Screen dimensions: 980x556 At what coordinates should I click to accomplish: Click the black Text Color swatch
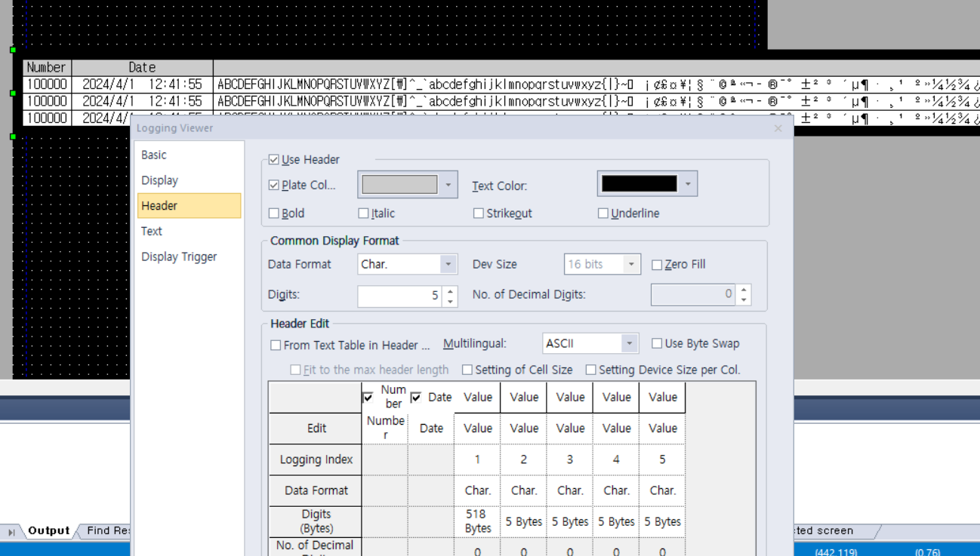pos(641,183)
